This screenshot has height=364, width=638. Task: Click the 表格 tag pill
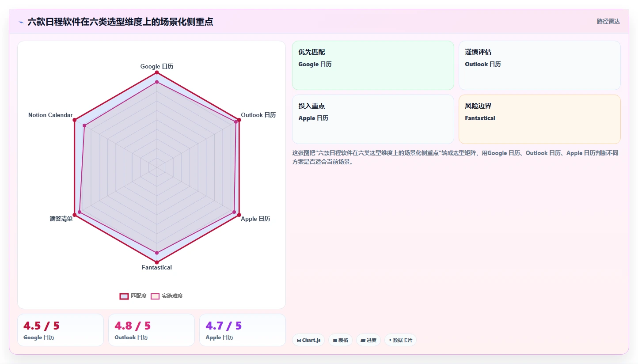(x=340, y=340)
